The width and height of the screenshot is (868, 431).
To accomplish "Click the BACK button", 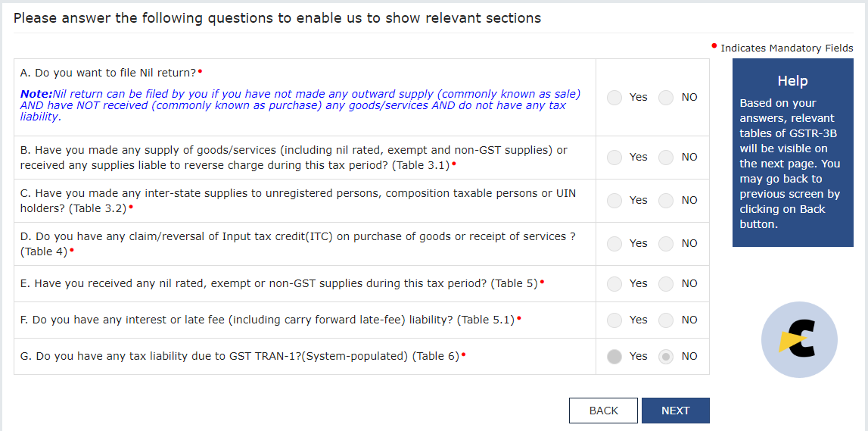I will click(x=603, y=411).
